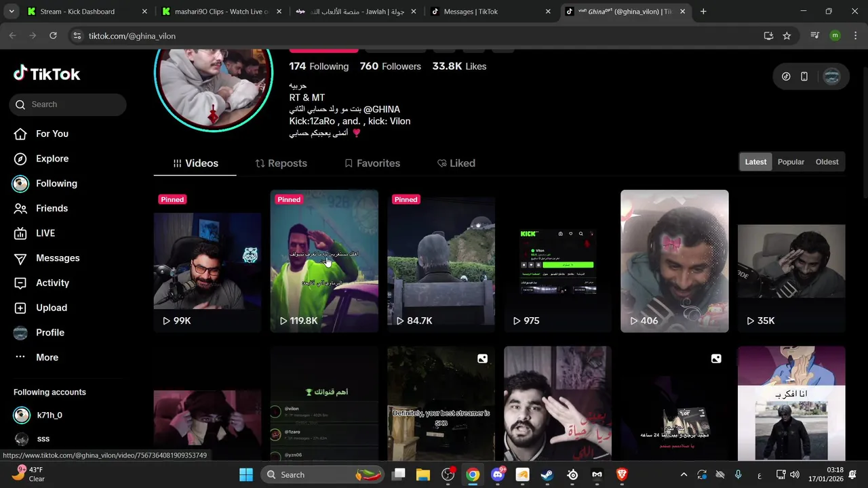Sort videos by Popular
868x488 pixels.
point(791,162)
